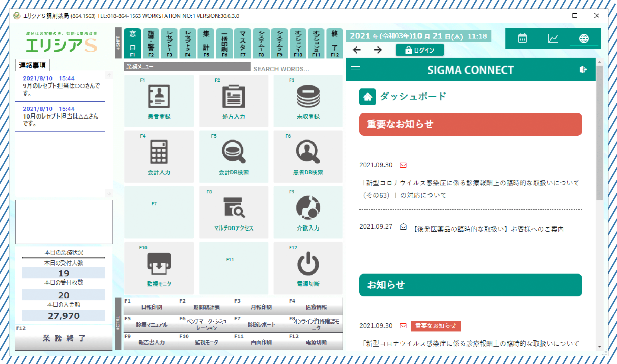Viewport: 617px width, 364px height.
Task: Open the 処方入力 prescription entry tile
Action: click(234, 101)
